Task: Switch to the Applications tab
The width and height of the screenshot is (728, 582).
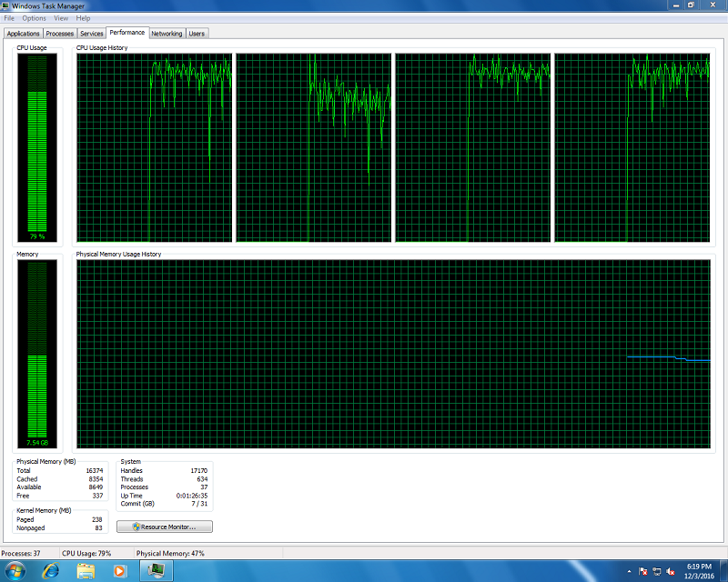Action: click(x=24, y=34)
